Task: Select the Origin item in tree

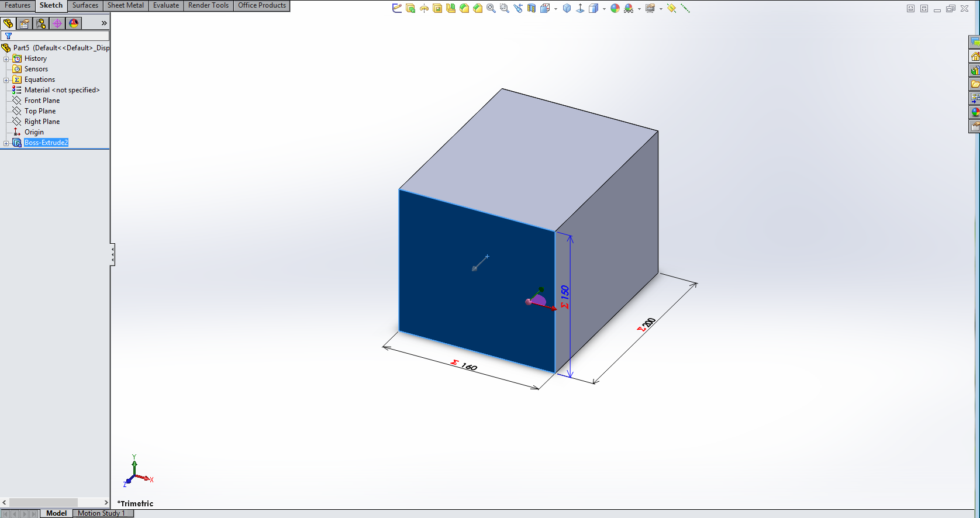Action: point(34,132)
